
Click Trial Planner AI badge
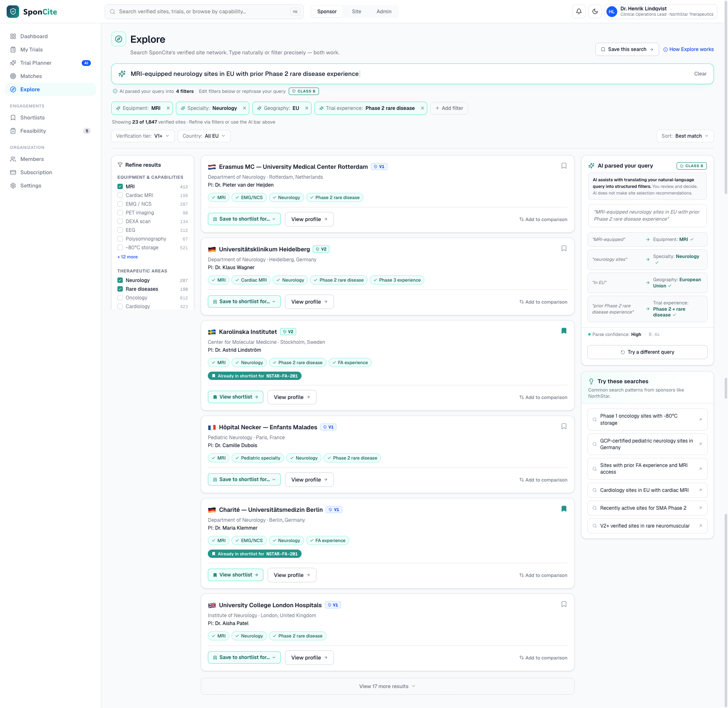pyautogui.click(x=86, y=63)
